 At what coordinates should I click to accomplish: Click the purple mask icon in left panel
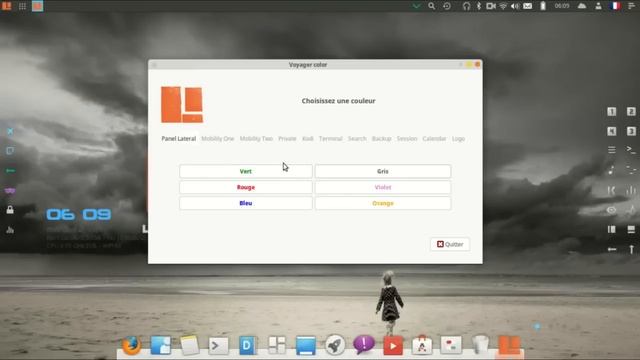10,191
